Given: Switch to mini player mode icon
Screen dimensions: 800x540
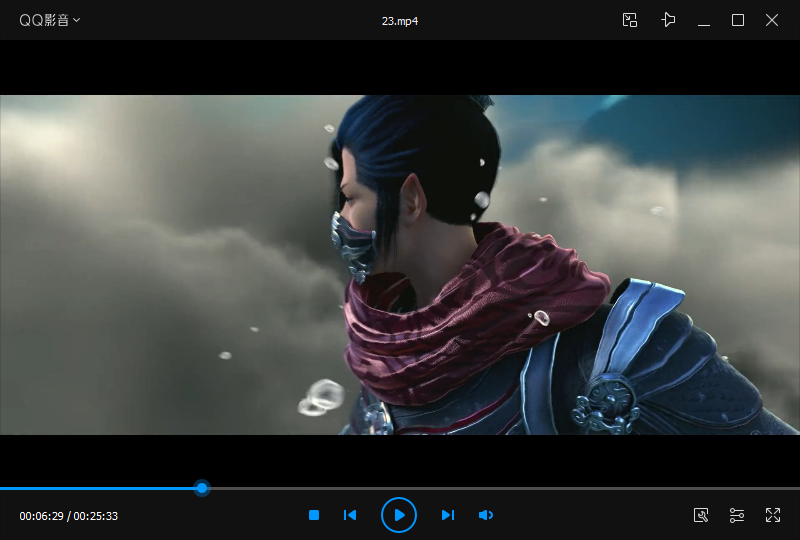Looking at the screenshot, I should coord(630,20).
